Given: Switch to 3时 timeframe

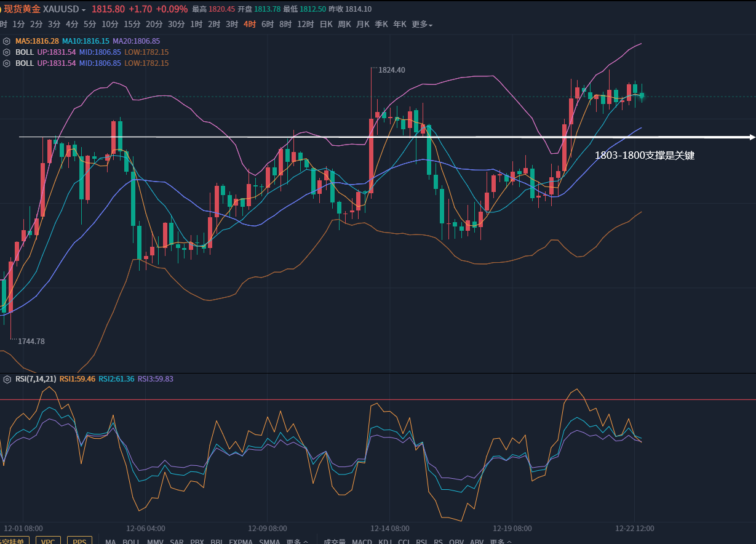Looking at the screenshot, I should (232, 25).
